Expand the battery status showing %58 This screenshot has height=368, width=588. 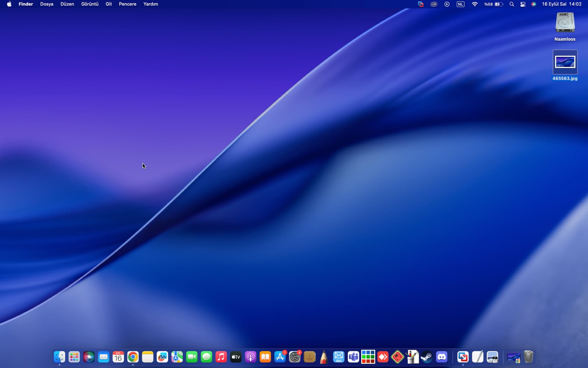(494, 4)
